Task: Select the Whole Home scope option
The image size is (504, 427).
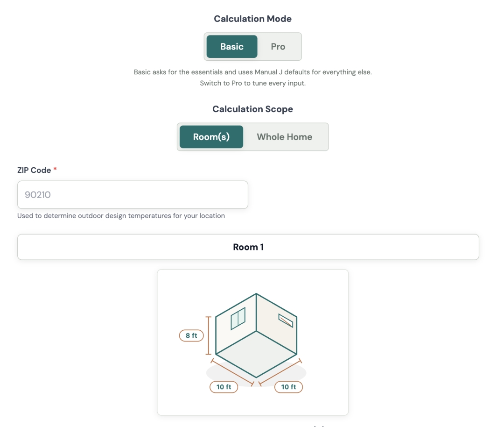Action: (x=285, y=137)
